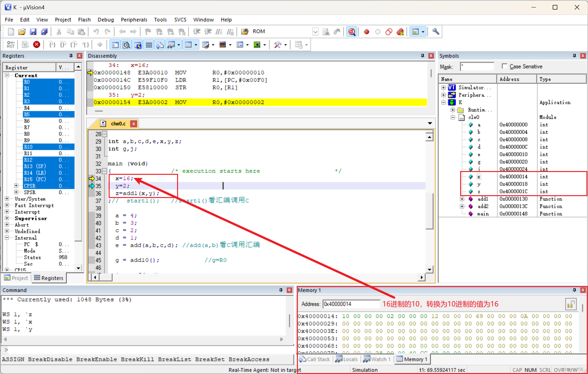Switch to the Project tab
The height and width of the screenshot is (374, 588).
(16, 278)
